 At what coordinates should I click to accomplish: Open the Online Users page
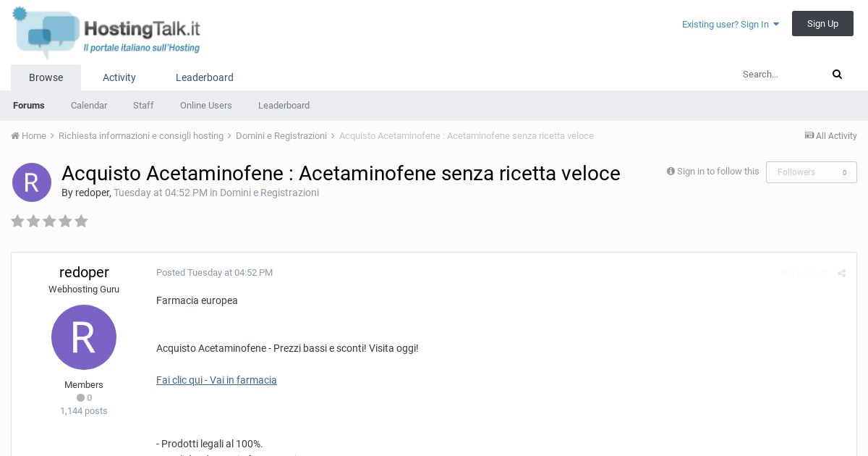[x=206, y=106]
